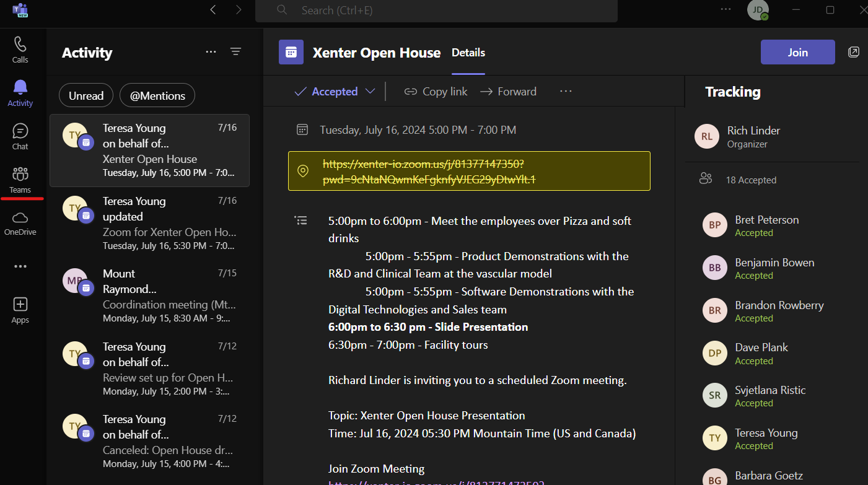Screen dimensions: 868x485
Task: Copy link to the meeting
Action: click(x=436, y=92)
